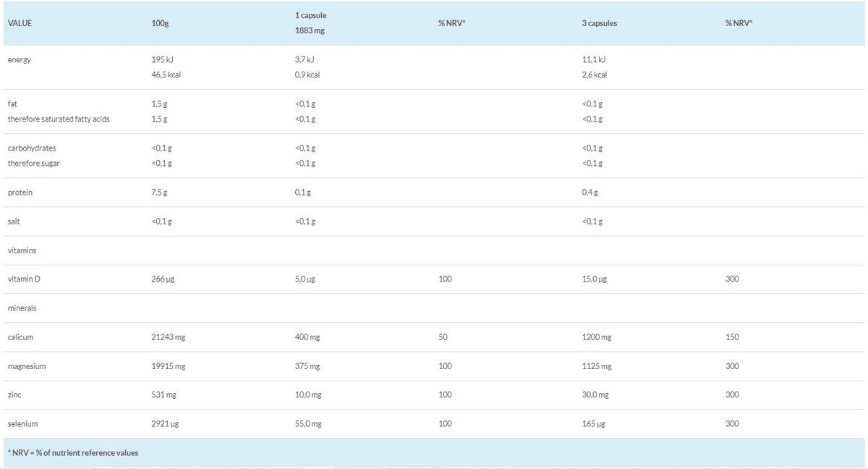Click the VALUE column header
This screenshot has height=469, width=868.
[x=19, y=23]
